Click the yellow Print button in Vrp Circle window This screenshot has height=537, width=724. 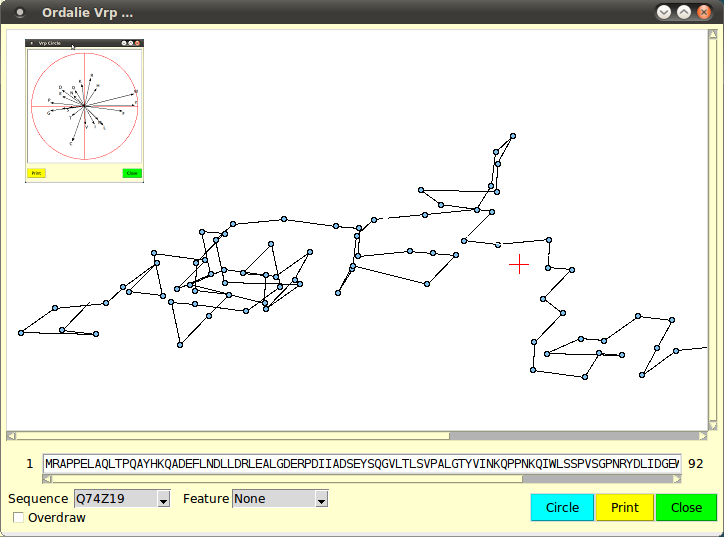(x=36, y=173)
